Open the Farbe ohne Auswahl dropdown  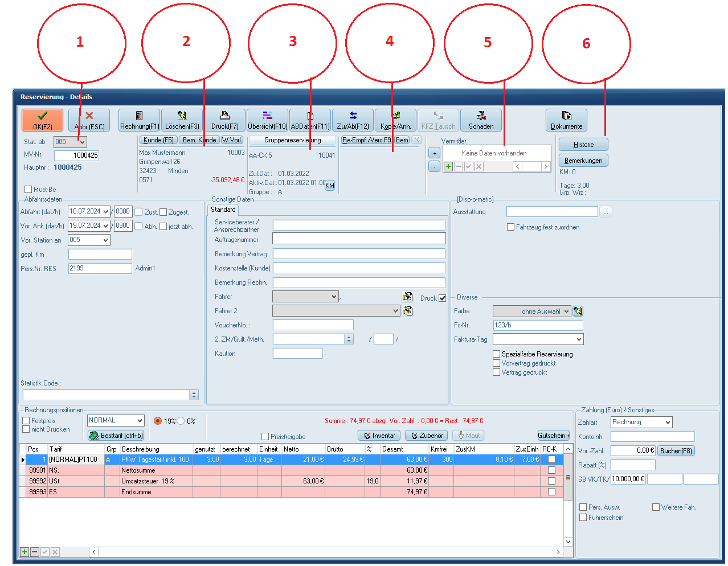tap(566, 311)
